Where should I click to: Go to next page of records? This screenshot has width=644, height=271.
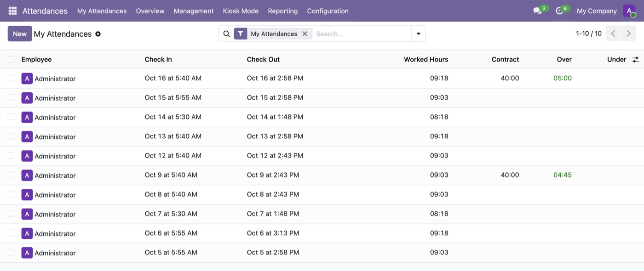click(x=628, y=34)
